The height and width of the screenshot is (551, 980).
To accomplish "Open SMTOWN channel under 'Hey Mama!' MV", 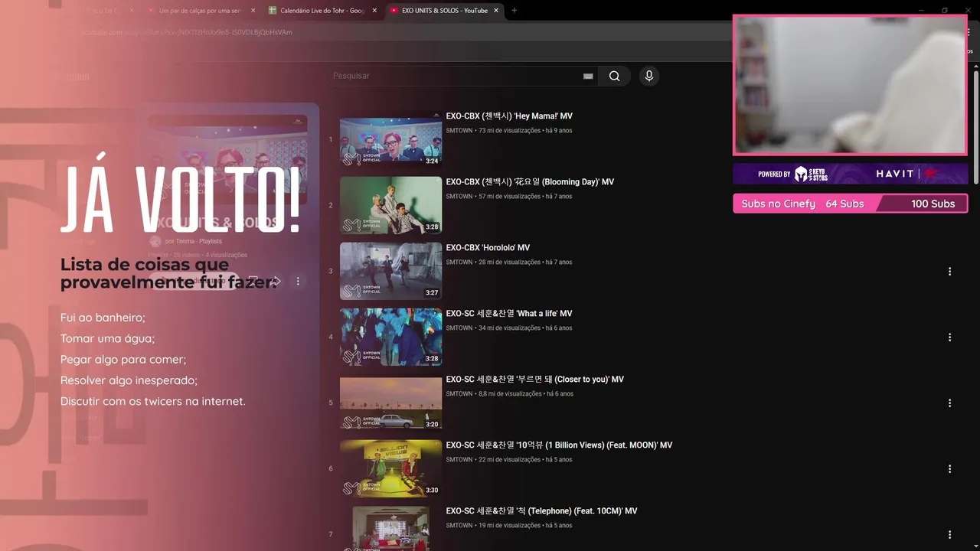I will click(459, 131).
